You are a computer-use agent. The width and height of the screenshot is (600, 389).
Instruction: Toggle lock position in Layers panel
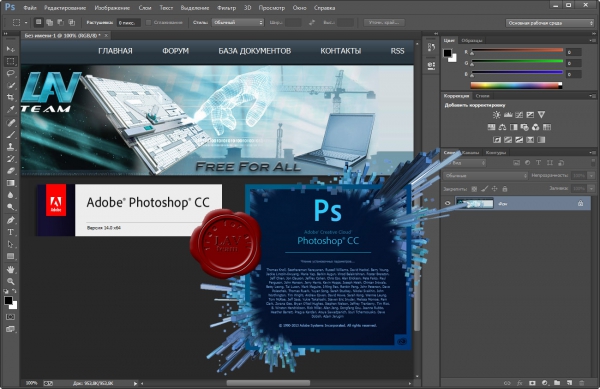tap(494, 189)
